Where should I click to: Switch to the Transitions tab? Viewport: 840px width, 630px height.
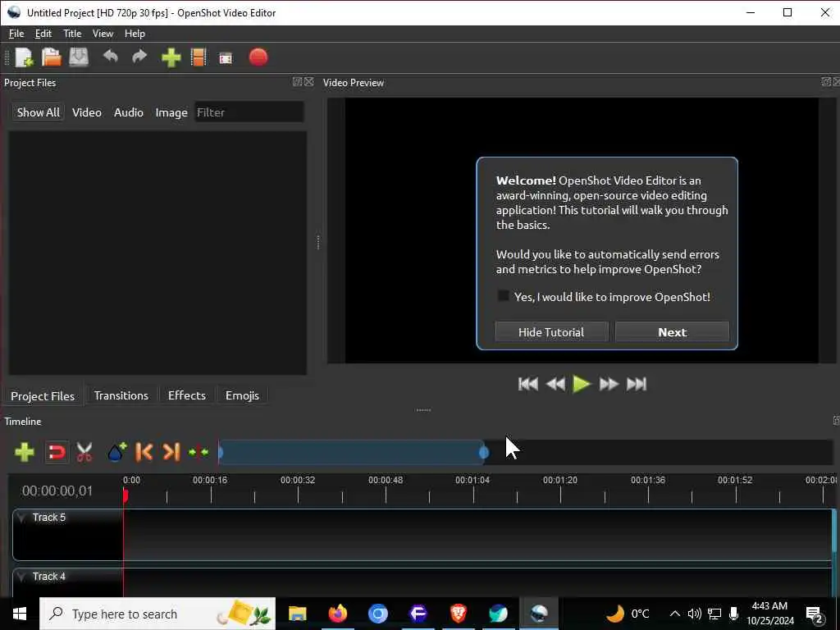[x=121, y=395]
